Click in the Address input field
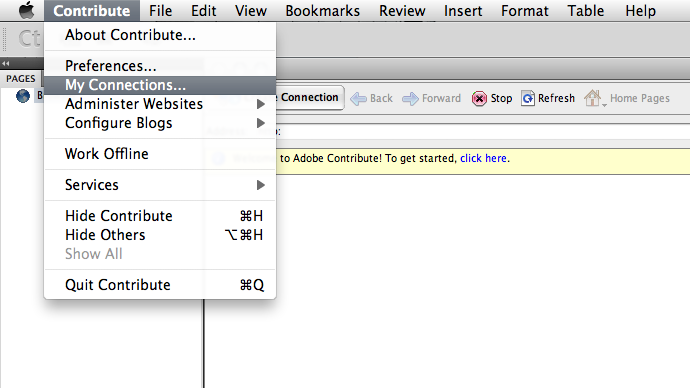The height and width of the screenshot is (388, 690). point(484,132)
